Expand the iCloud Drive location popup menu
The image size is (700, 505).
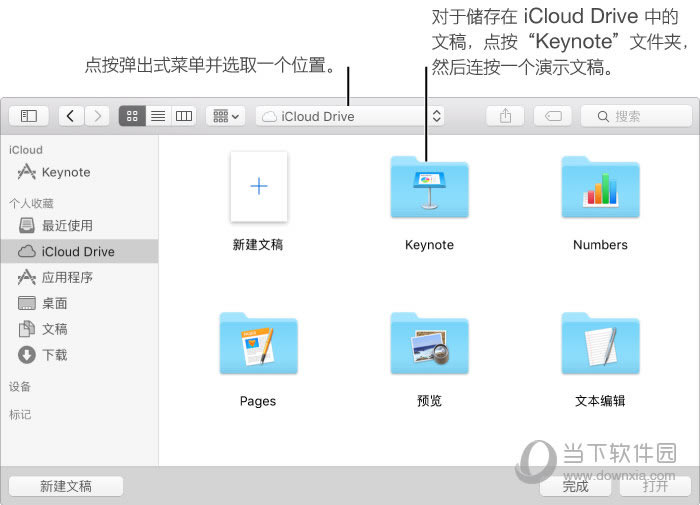point(350,116)
